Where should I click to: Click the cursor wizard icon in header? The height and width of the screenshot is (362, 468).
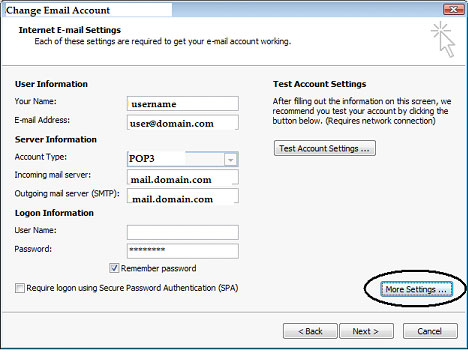pos(443,39)
